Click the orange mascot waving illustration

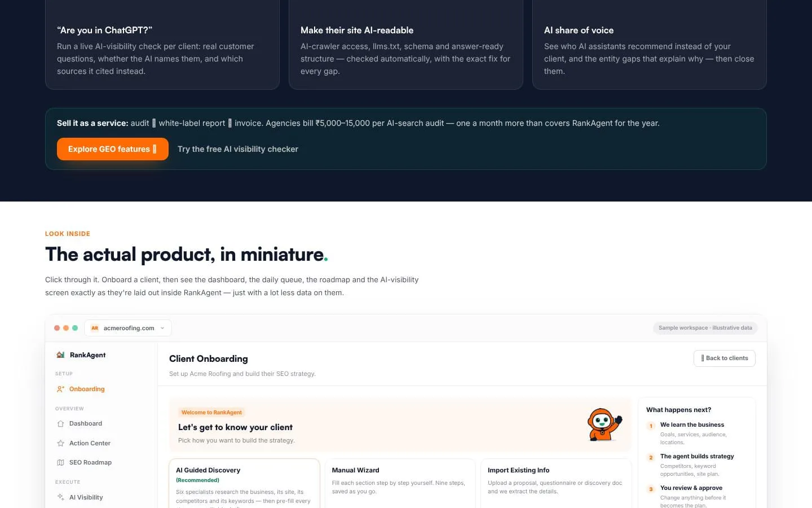point(604,424)
